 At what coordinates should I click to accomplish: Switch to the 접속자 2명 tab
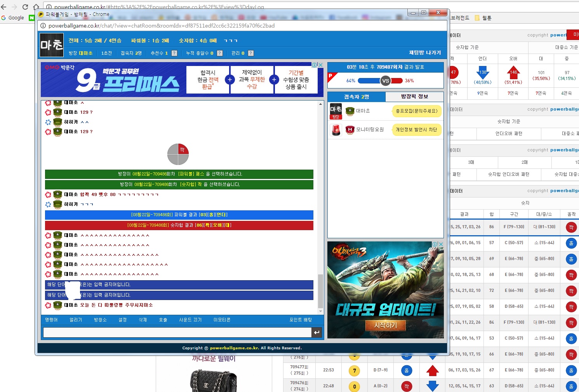(x=356, y=97)
